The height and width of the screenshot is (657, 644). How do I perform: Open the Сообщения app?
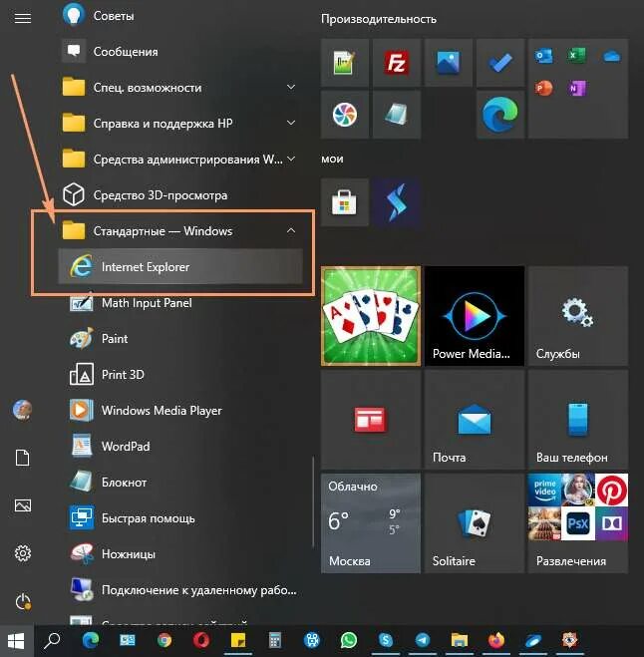click(180, 52)
